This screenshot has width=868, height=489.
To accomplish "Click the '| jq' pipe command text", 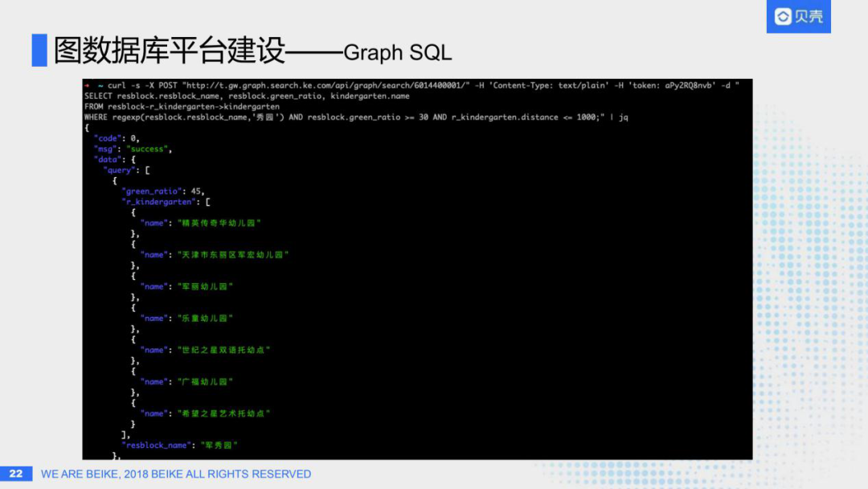I will (x=620, y=117).
